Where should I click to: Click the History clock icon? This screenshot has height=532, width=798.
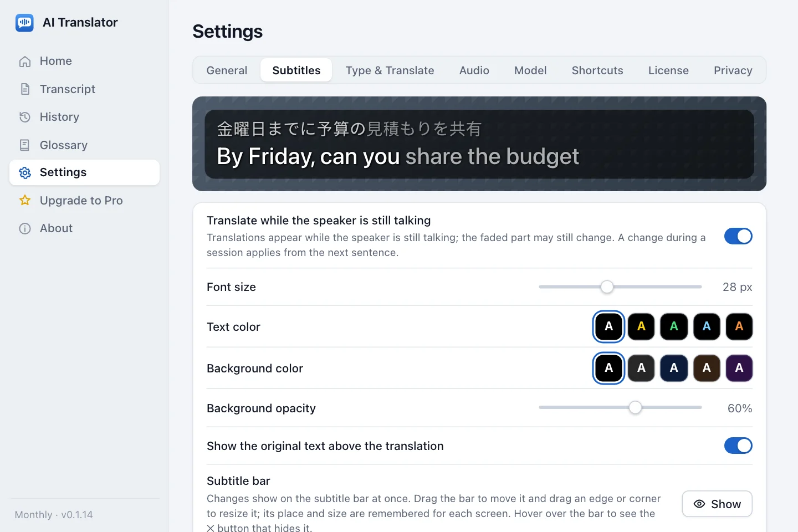click(25, 117)
